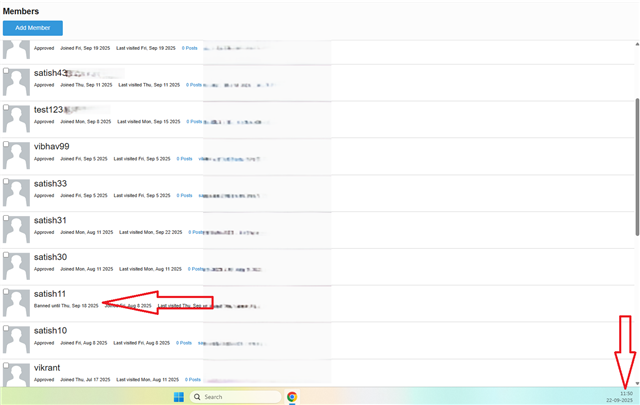
Task: Tick the checkbox beside satish31
Action: (x=6, y=219)
